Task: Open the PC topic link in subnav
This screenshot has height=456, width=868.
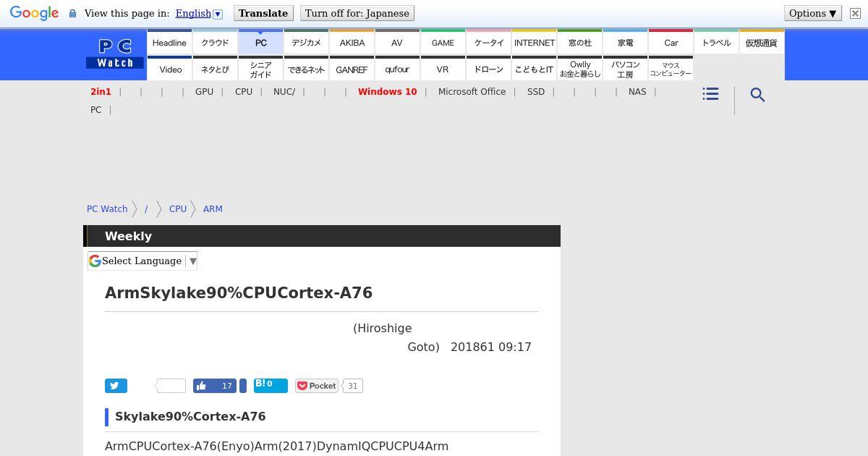Action: click(95, 110)
